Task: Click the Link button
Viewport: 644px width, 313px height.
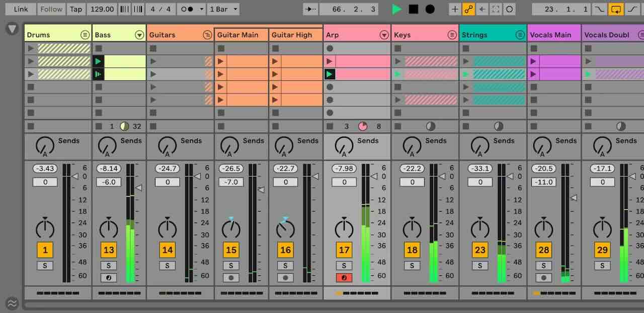Action: tap(21, 9)
